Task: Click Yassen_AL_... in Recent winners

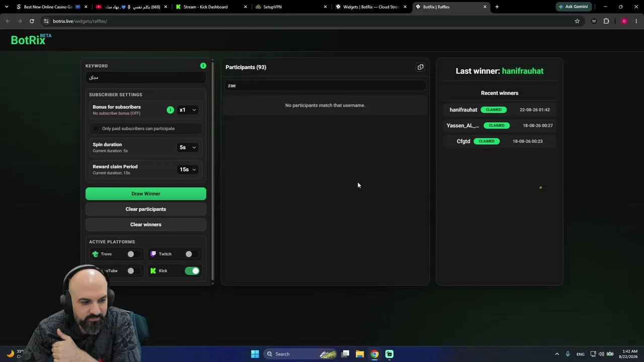Action: point(463,126)
